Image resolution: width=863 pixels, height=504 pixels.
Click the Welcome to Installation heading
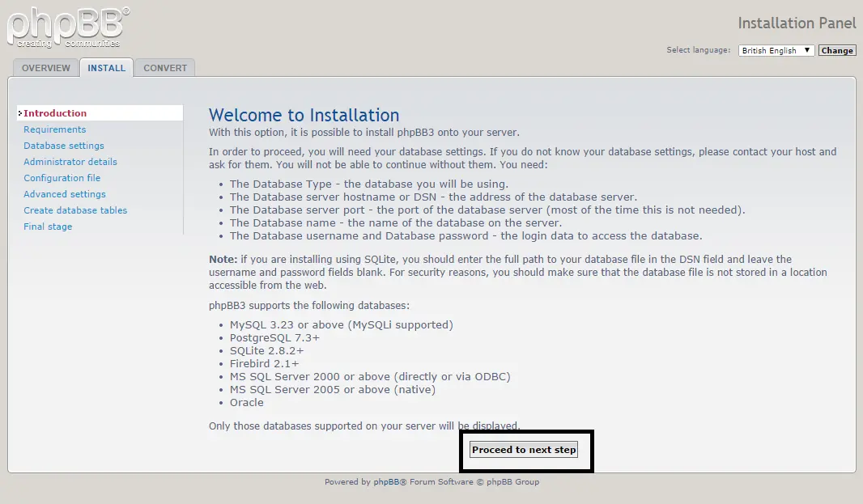304,115
